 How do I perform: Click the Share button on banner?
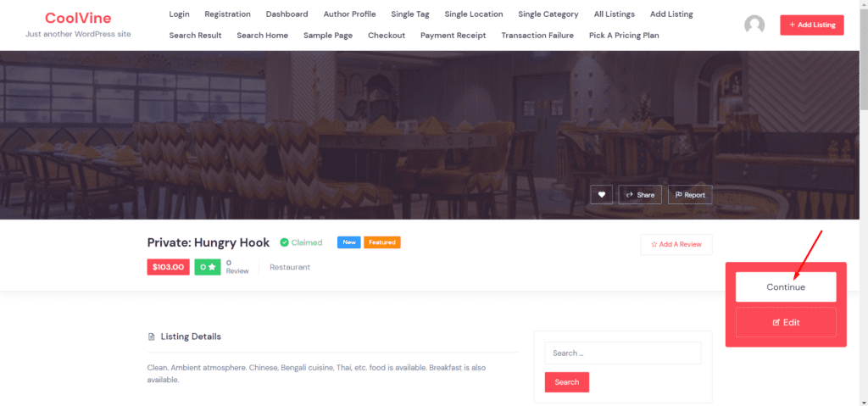pyautogui.click(x=640, y=194)
